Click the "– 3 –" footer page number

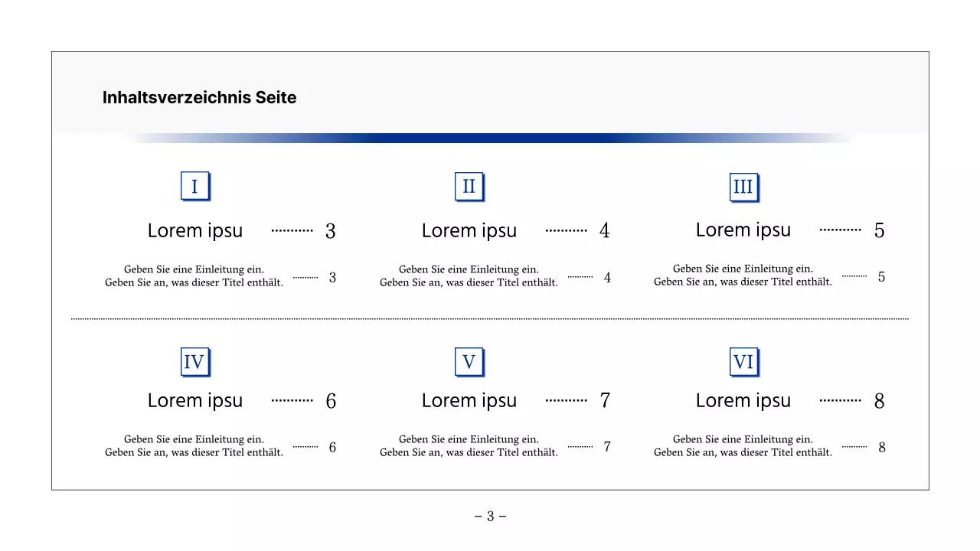tap(490, 517)
